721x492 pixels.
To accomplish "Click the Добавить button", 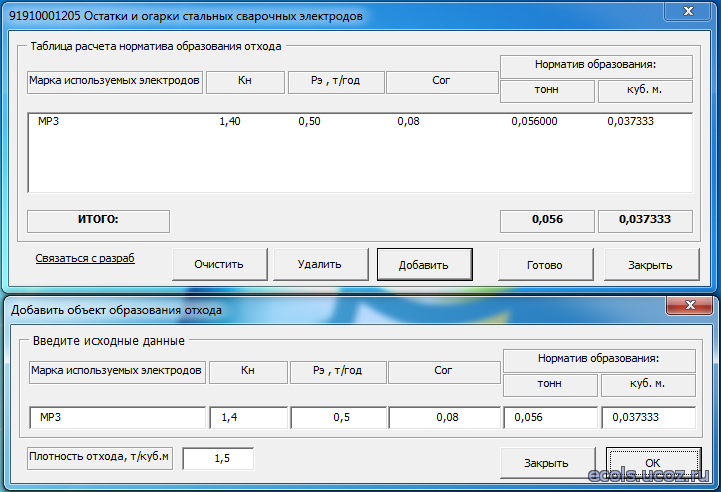I will (x=424, y=264).
